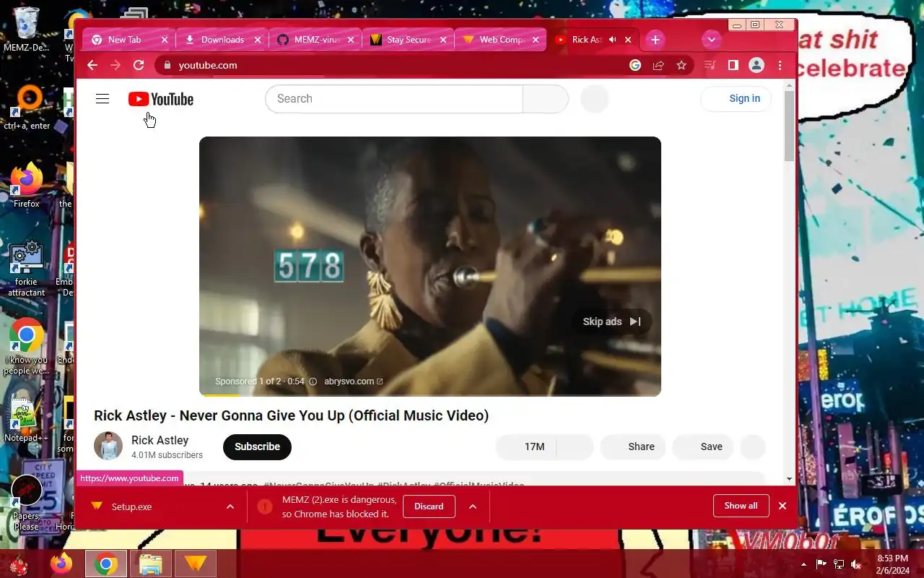Click the Rick Astley channel avatar
This screenshot has height=578, width=924.
pos(108,446)
